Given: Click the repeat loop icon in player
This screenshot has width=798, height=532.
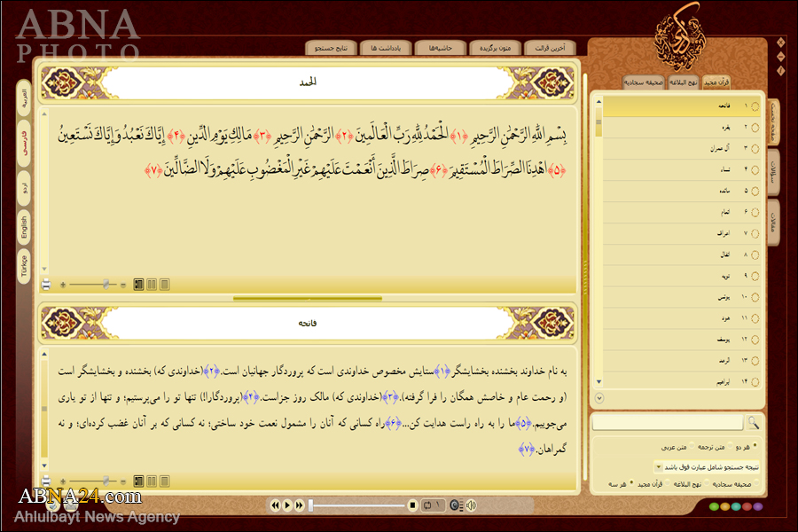Looking at the screenshot, I should point(427,505).
